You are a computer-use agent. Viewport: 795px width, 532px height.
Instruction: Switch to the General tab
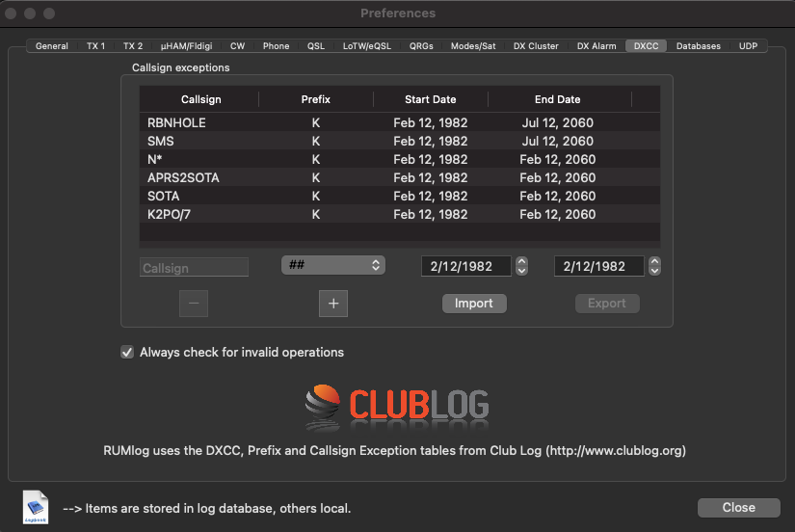click(x=52, y=46)
